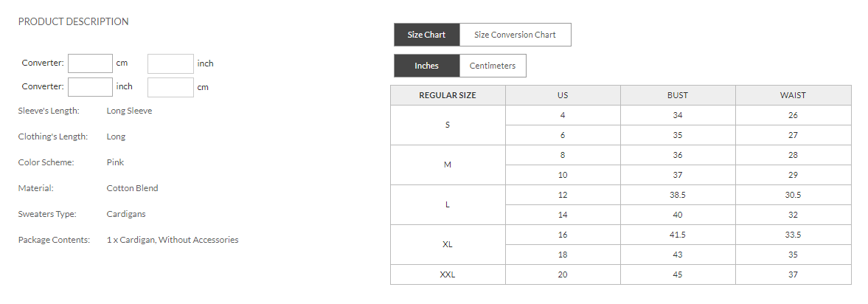Select the M size row cell
Viewport: 868px width, 304px height.
coord(448,165)
